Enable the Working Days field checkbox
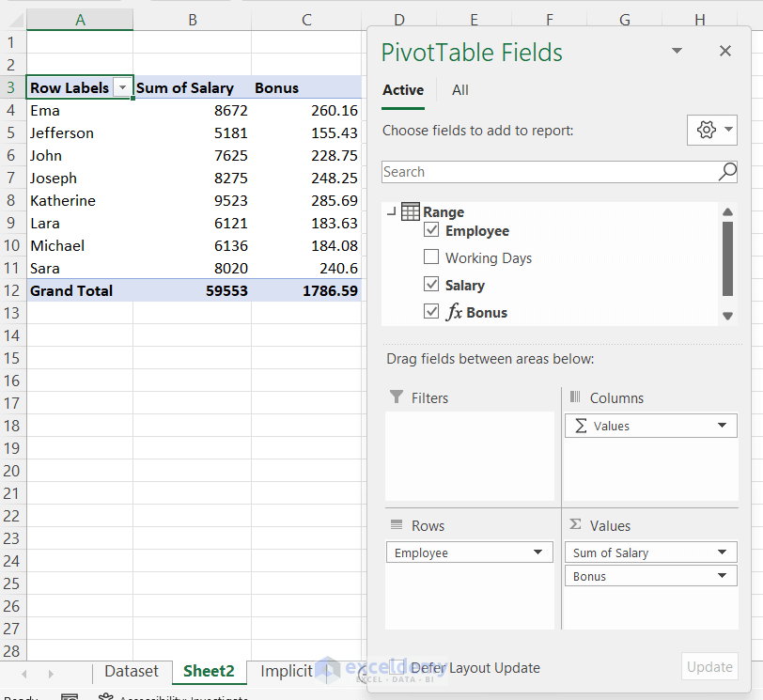Viewport: 763px width, 700px height. [x=431, y=257]
